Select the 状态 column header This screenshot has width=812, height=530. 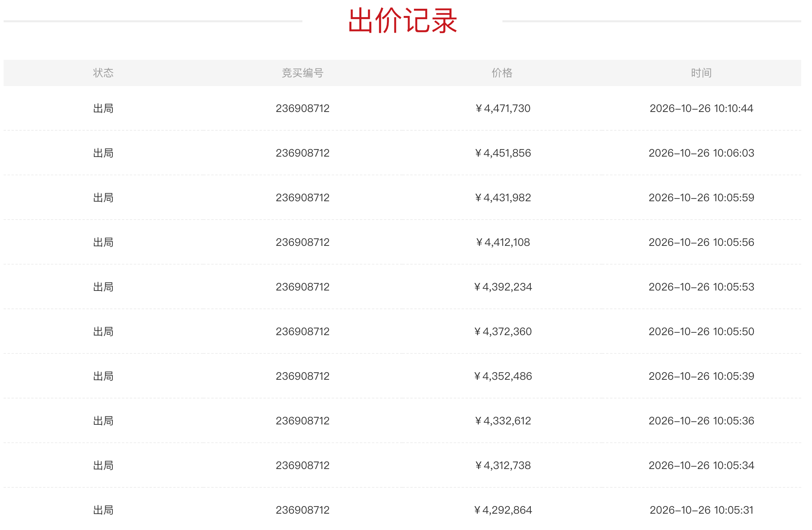pos(103,73)
